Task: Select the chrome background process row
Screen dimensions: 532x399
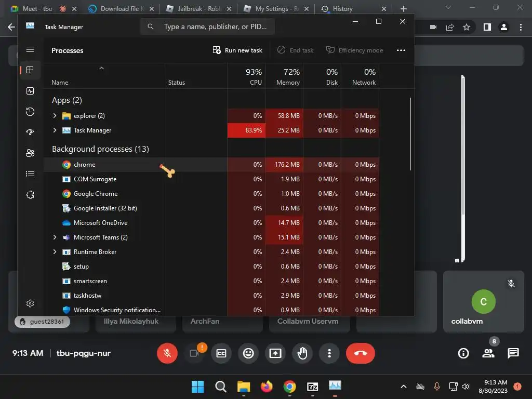Action: pos(211,165)
